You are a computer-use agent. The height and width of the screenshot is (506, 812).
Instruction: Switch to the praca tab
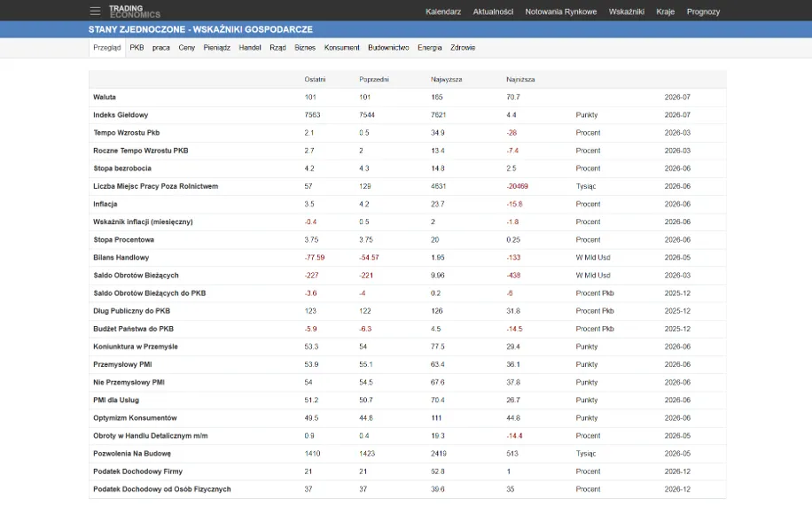point(161,48)
